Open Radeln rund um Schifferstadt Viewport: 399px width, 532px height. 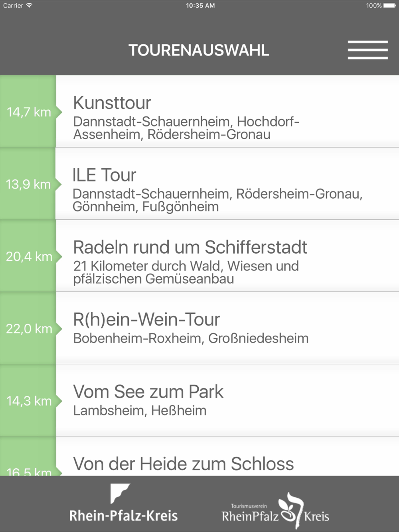click(227, 256)
